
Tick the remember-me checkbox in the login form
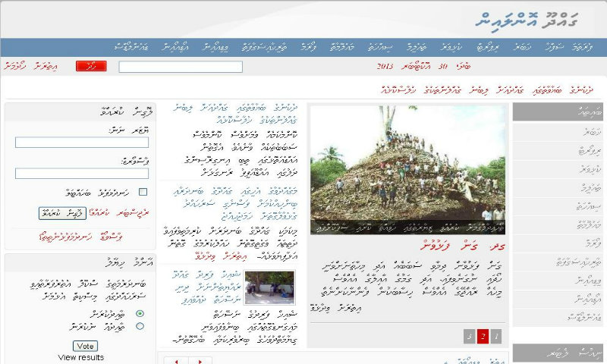click(x=143, y=192)
